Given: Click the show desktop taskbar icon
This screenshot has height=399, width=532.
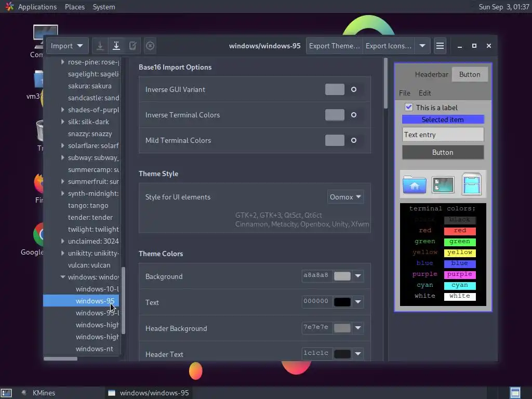Looking at the screenshot, I should coord(6,393).
